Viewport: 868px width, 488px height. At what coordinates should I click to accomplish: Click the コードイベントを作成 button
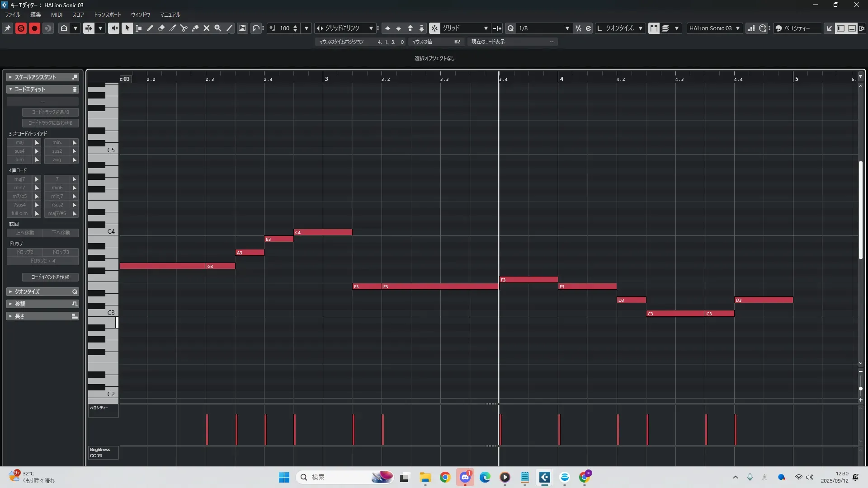(x=50, y=277)
